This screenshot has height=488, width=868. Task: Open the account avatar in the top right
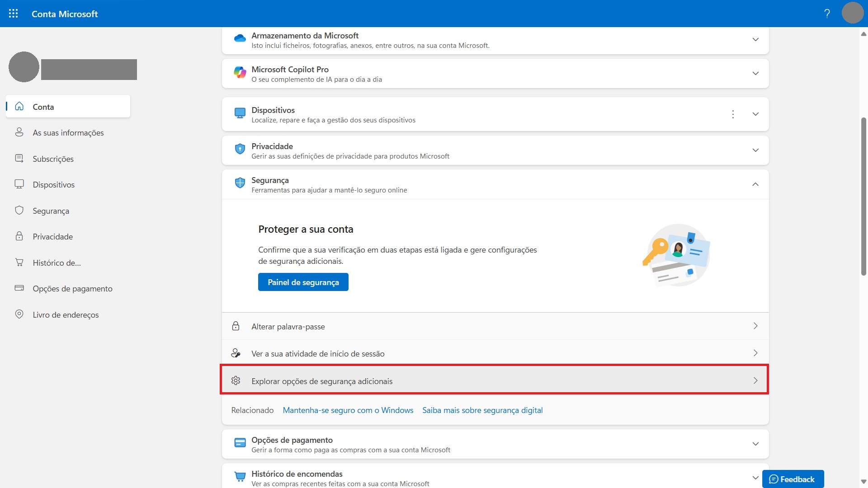click(853, 13)
